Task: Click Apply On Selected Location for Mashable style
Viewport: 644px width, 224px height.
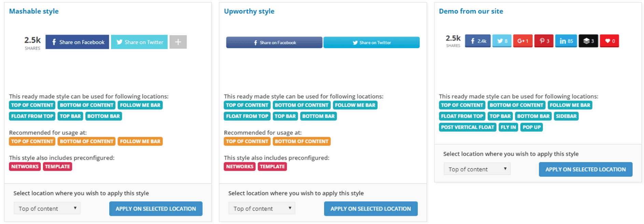Action: (x=156, y=208)
